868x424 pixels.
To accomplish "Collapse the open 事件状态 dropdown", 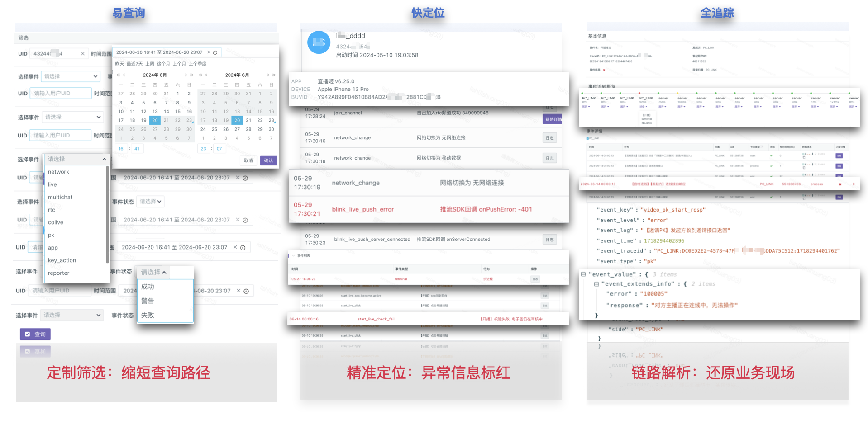I will (x=164, y=273).
